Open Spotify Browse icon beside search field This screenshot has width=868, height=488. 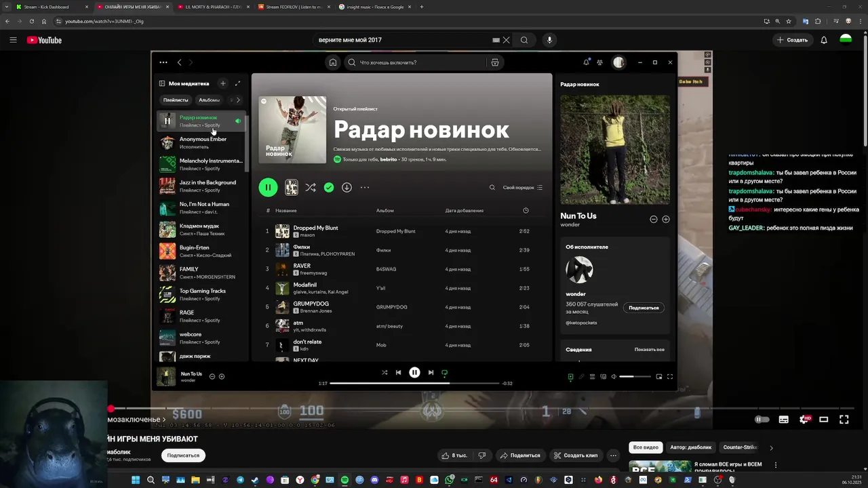[495, 62]
